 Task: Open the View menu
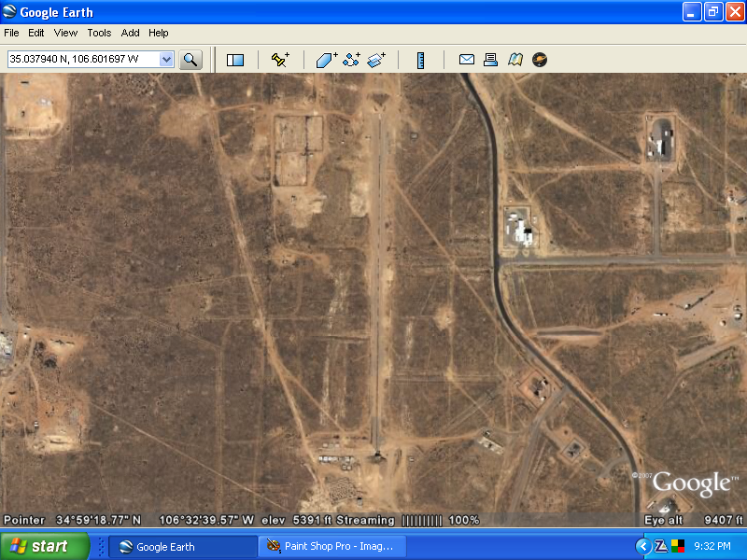coord(65,33)
